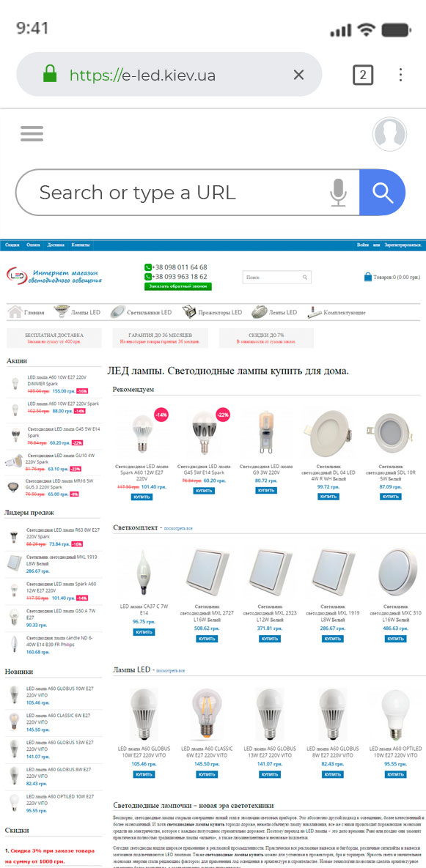This screenshot has height=868, width=426.
Task: Go to Главная via house icon
Action: point(15,311)
